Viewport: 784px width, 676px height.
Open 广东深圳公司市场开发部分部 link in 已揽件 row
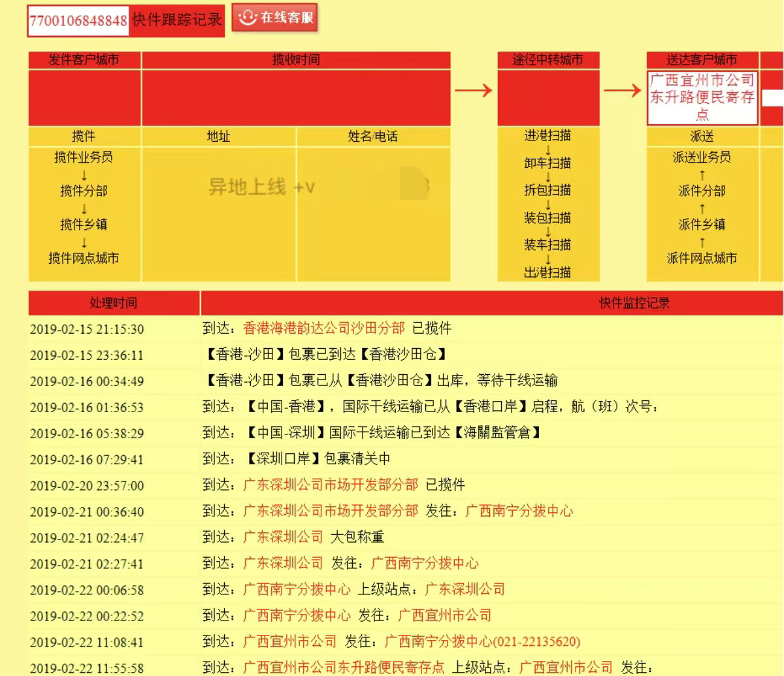[330, 485]
